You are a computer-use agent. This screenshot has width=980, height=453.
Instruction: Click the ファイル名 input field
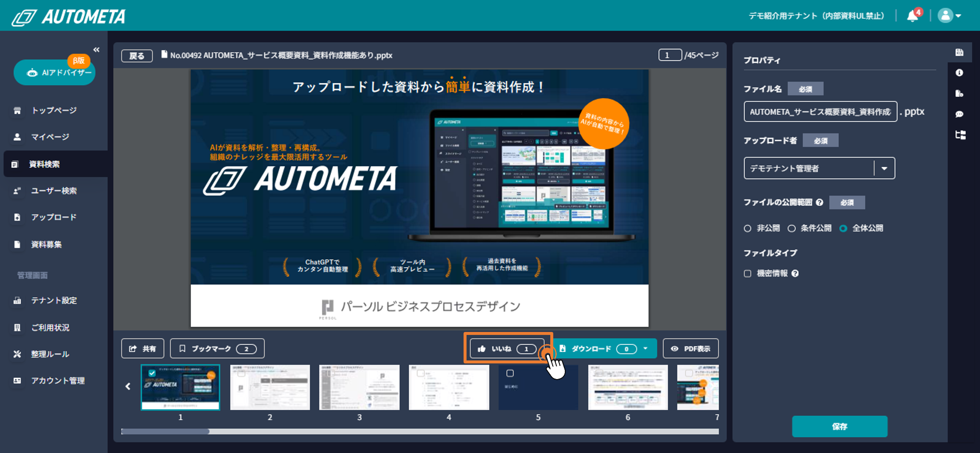(x=820, y=112)
